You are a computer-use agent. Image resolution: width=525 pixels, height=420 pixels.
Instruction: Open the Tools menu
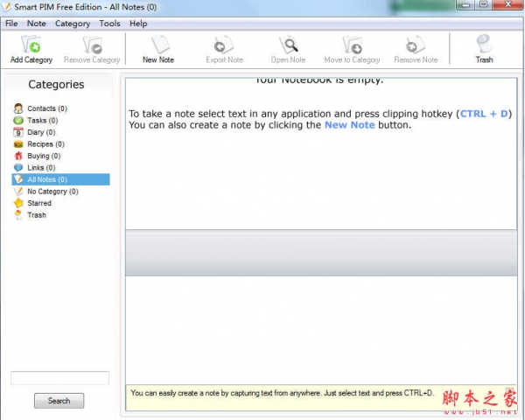tap(110, 24)
